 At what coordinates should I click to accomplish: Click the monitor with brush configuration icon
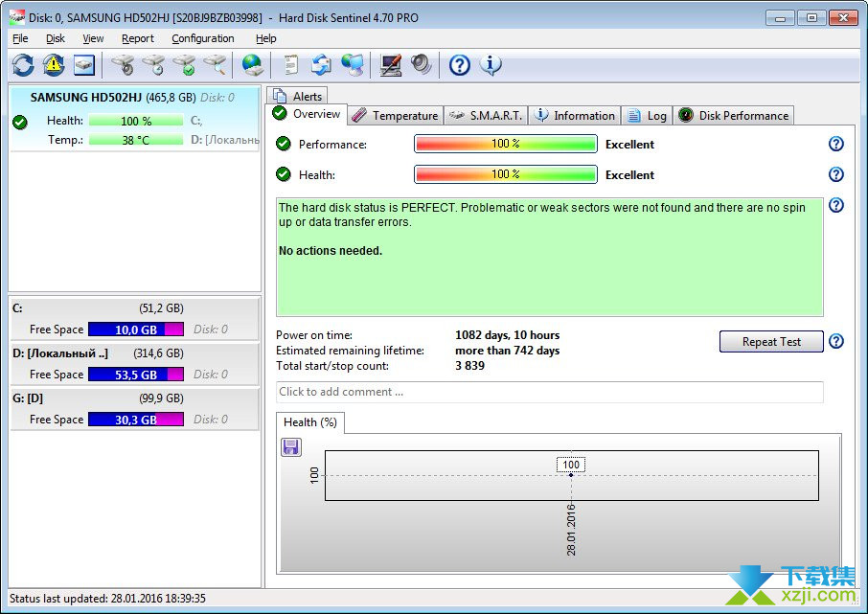pyautogui.click(x=391, y=65)
